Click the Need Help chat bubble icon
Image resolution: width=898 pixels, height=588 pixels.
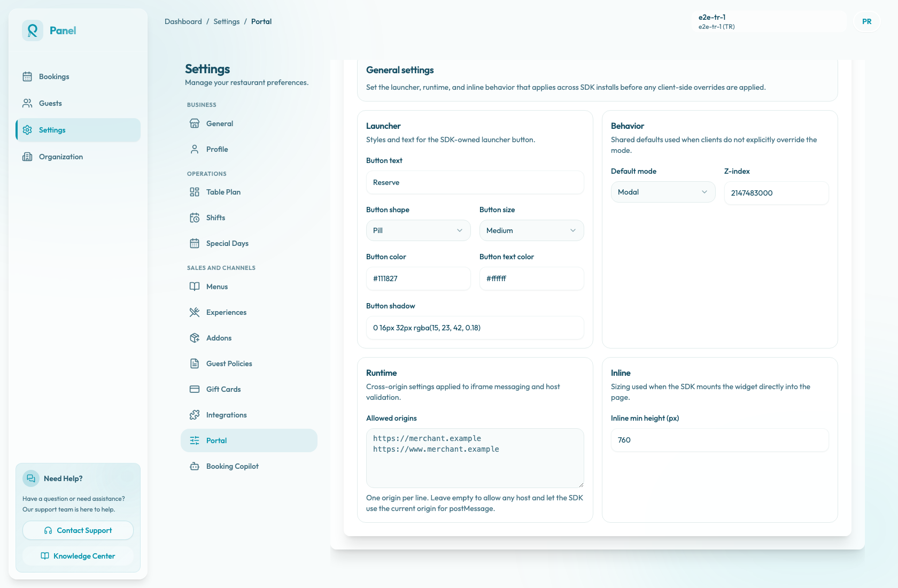coord(31,478)
